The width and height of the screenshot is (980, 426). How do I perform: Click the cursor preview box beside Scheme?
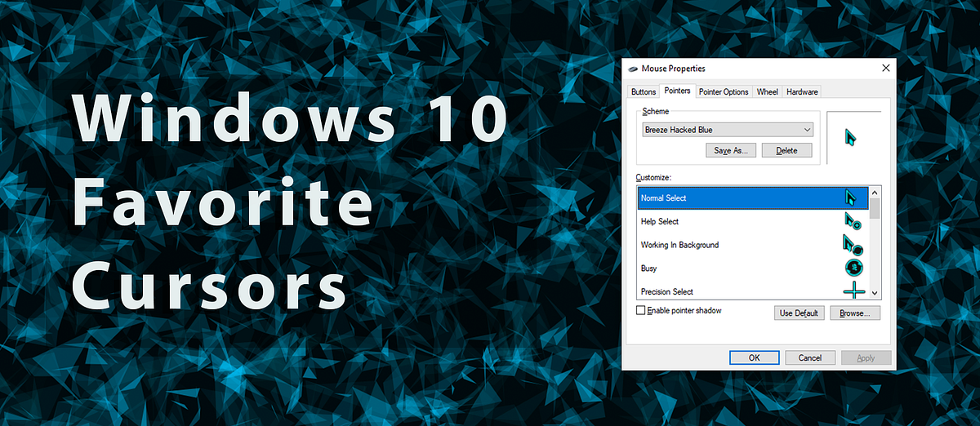(854, 138)
